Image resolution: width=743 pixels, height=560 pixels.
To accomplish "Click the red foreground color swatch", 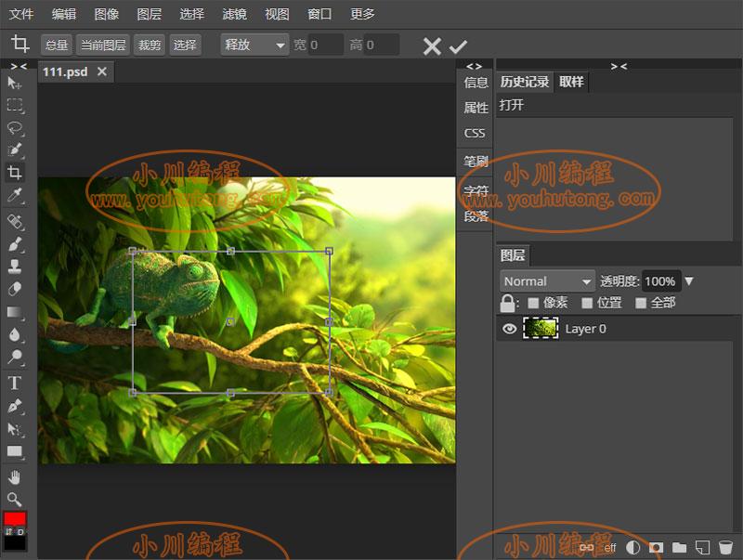I will tap(15, 519).
